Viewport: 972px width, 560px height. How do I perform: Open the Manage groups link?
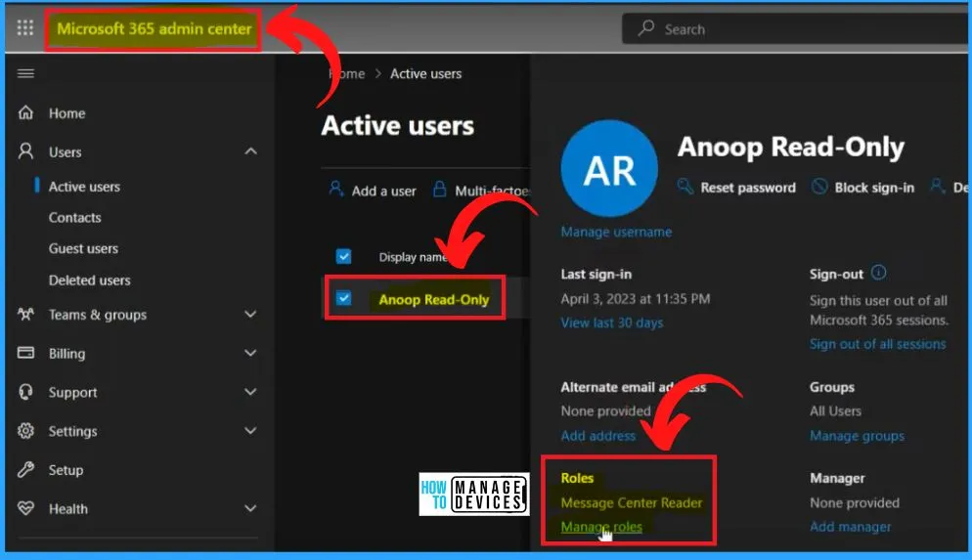(857, 436)
